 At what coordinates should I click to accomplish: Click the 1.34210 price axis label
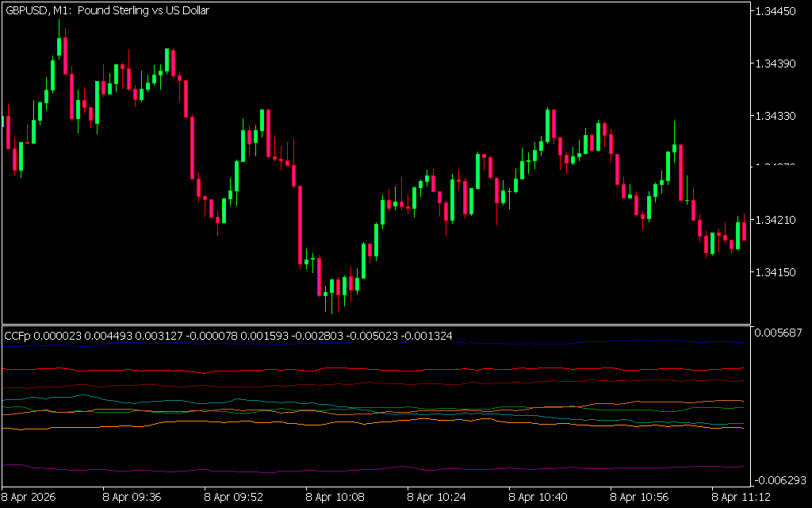tap(779, 220)
